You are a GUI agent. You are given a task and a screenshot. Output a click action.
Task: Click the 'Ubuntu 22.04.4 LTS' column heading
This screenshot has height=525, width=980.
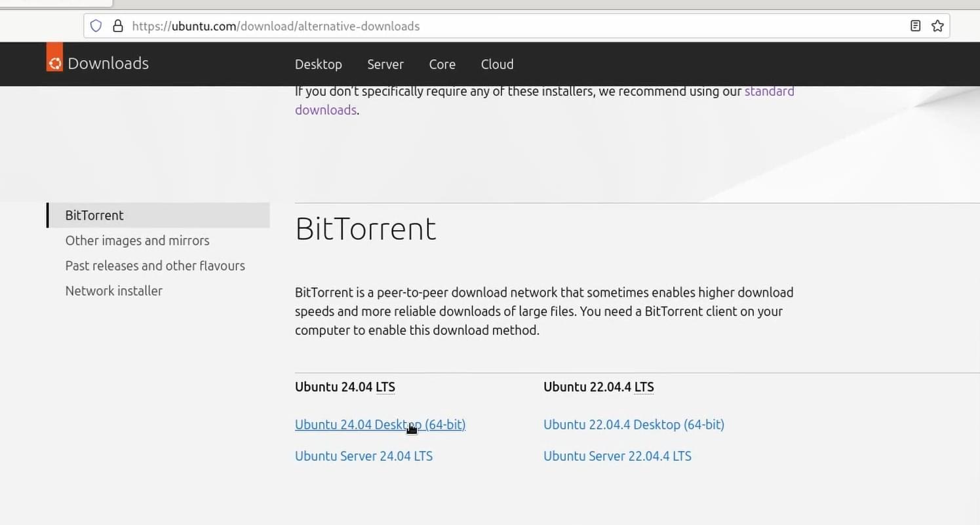pos(598,387)
